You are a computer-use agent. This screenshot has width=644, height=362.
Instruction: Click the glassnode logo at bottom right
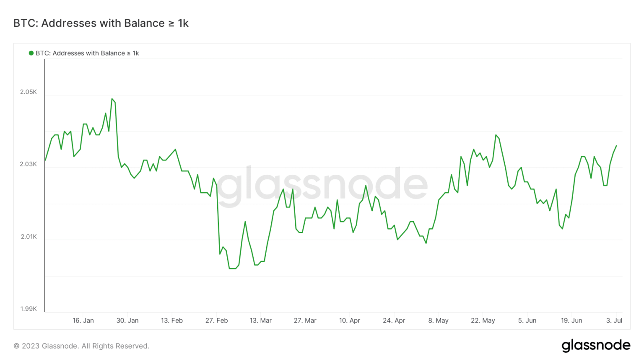coord(596,345)
